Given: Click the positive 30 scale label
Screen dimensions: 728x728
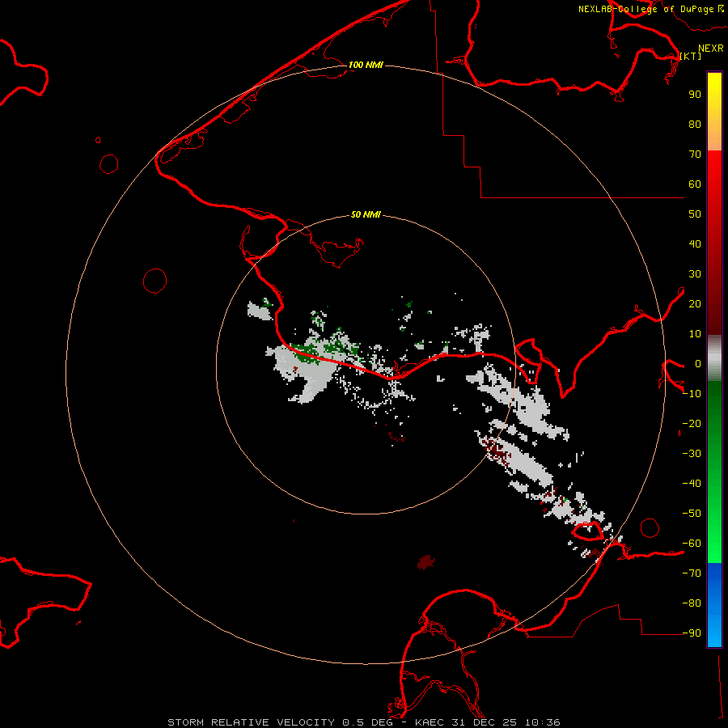Looking at the screenshot, I should coord(695,274).
